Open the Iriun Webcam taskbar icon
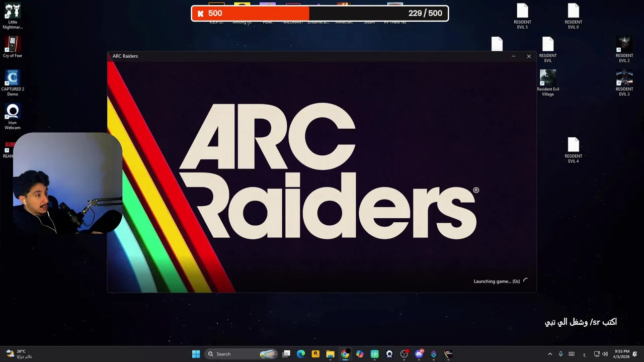This screenshot has height=362, width=644. [x=389, y=354]
